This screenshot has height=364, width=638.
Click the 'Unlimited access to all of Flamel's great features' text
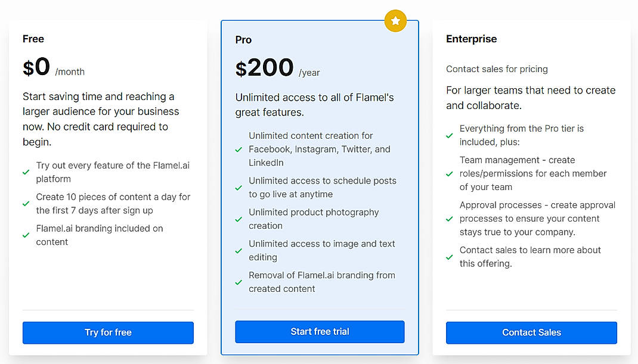tap(315, 104)
